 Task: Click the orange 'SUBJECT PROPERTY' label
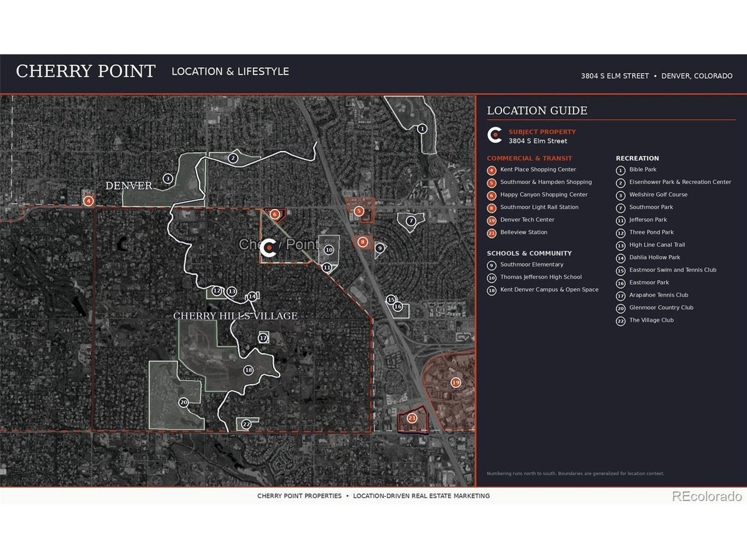coord(542,132)
